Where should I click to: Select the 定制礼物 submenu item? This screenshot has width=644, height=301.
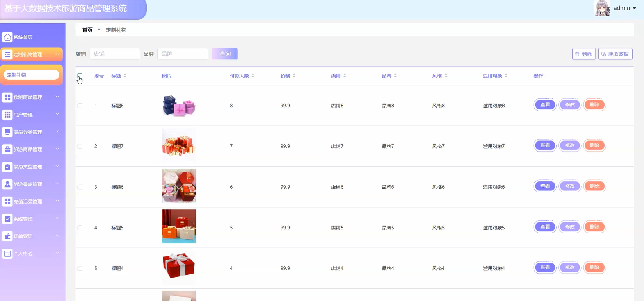pos(32,75)
